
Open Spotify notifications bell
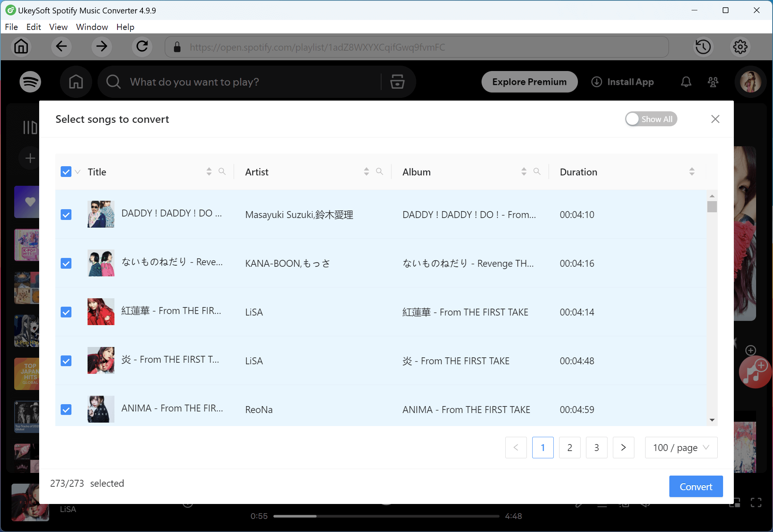pyautogui.click(x=686, y=82)
